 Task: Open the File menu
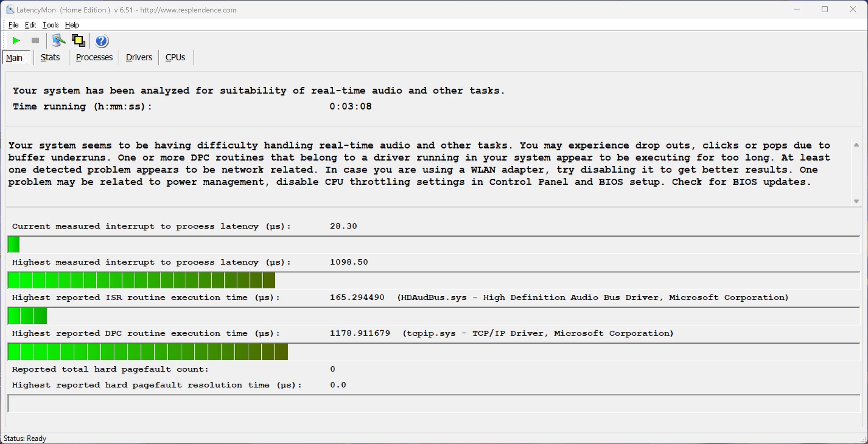14,25
